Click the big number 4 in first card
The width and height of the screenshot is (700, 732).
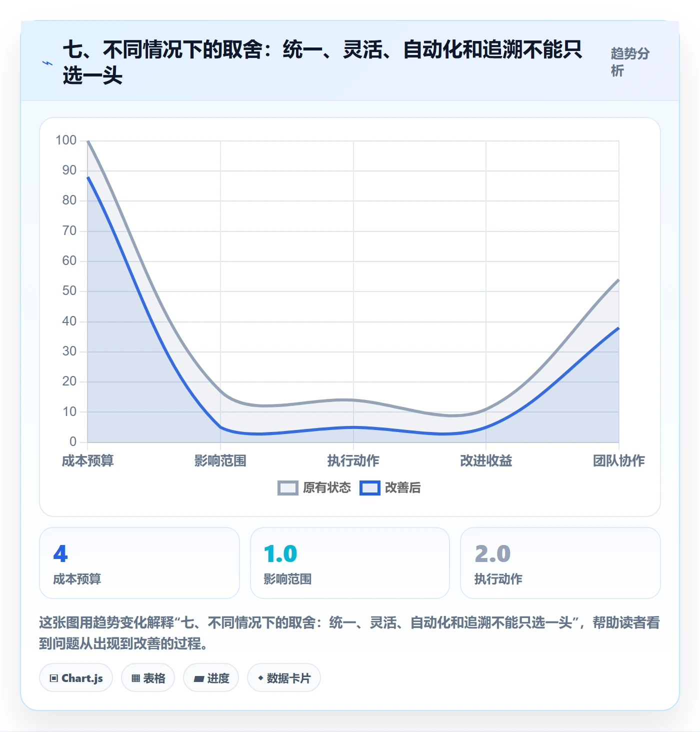click(60, 553)
